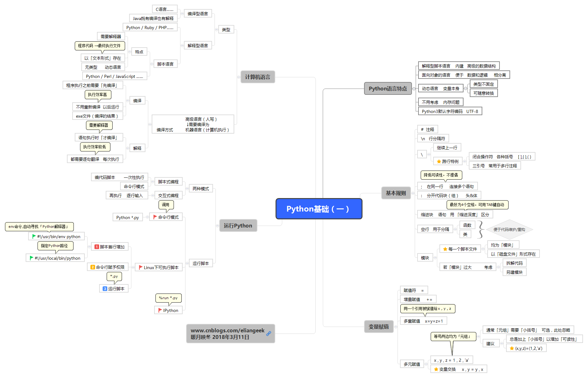
Task: Collapse the Python语言特点 branch
Action: (414, 89)
